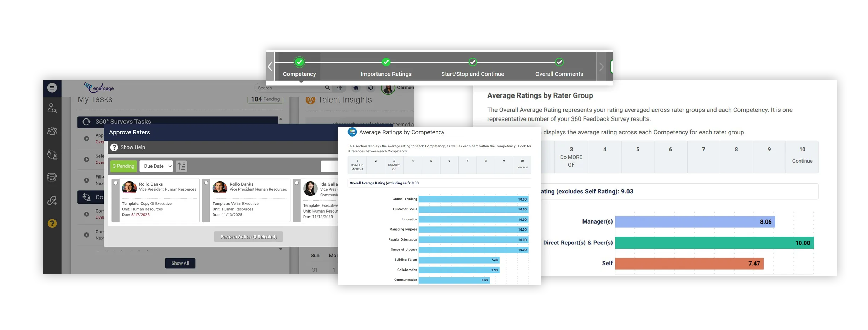Click the icon on the dark 'Co' task header
This screenshot has width=868, height=330.
pos(86,197)
